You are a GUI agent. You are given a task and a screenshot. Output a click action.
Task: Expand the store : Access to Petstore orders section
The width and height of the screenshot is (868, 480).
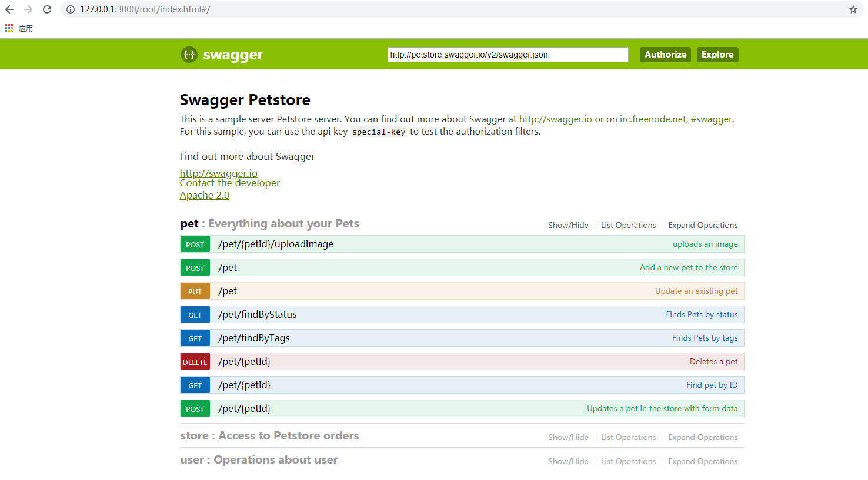coord(269,436)
